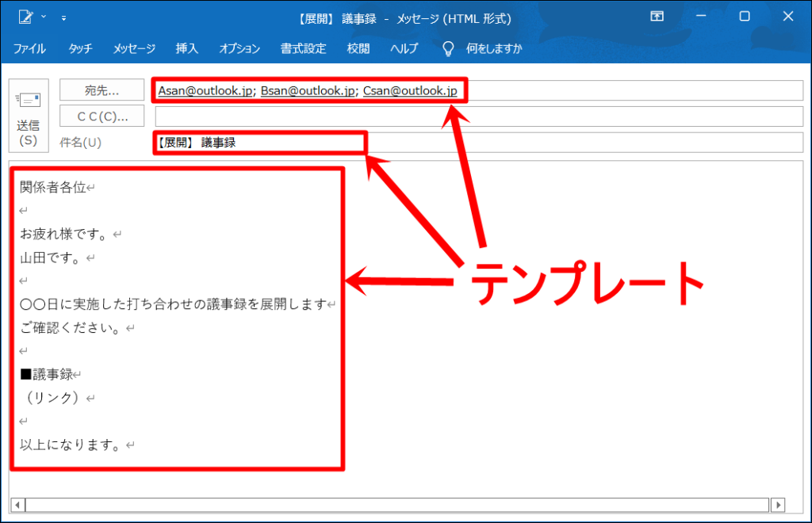The image size is (812, 523).
Task: Select the 挿入 ribbon tab
Action: tap(186, 49)
